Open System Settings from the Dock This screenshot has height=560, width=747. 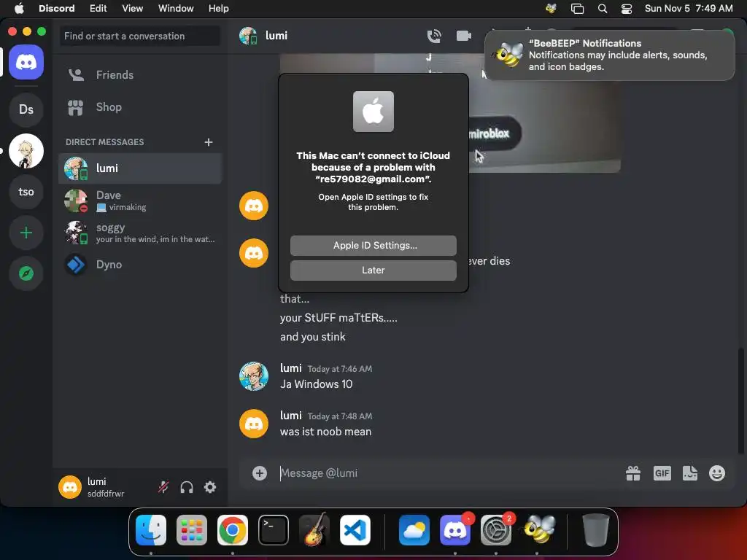click(496, 530)
